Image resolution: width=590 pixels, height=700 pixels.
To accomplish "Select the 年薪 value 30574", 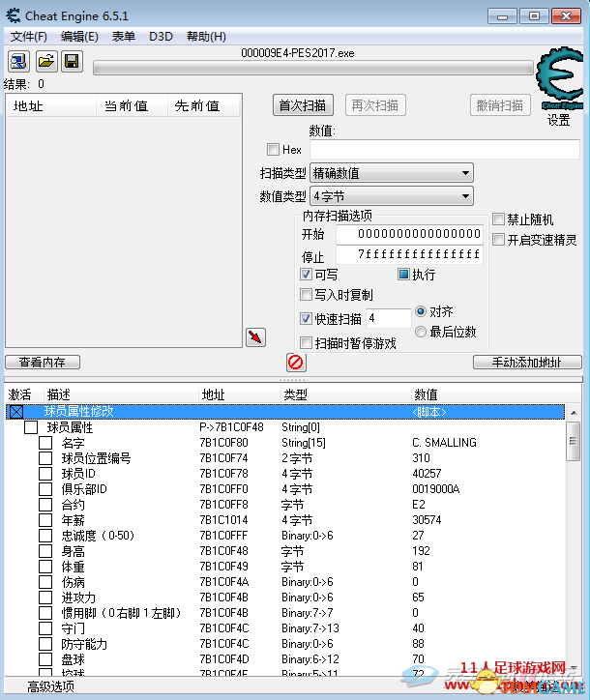I will (x=427, y=519).
